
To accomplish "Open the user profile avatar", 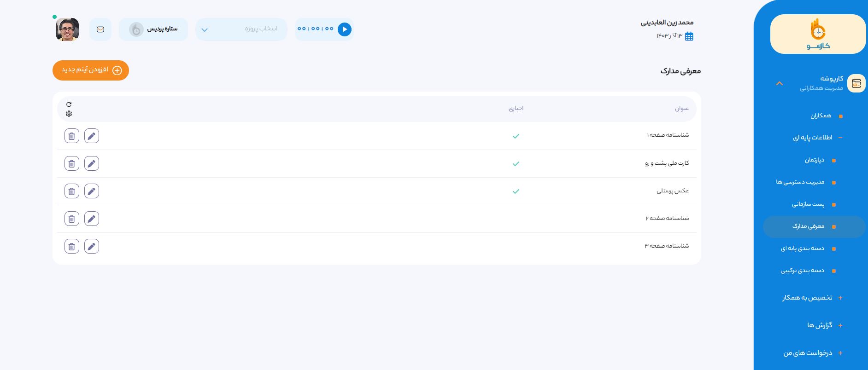I will pos(67,29).
